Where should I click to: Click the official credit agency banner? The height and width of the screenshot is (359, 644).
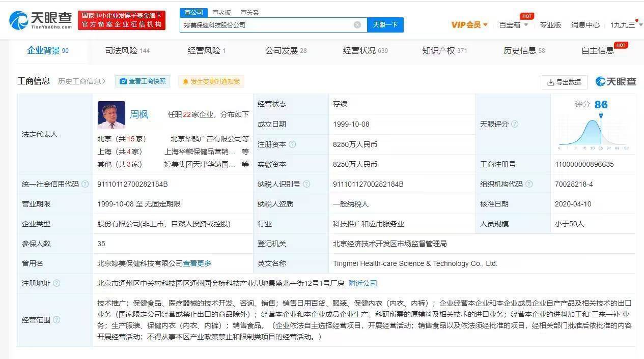(122, 20)
